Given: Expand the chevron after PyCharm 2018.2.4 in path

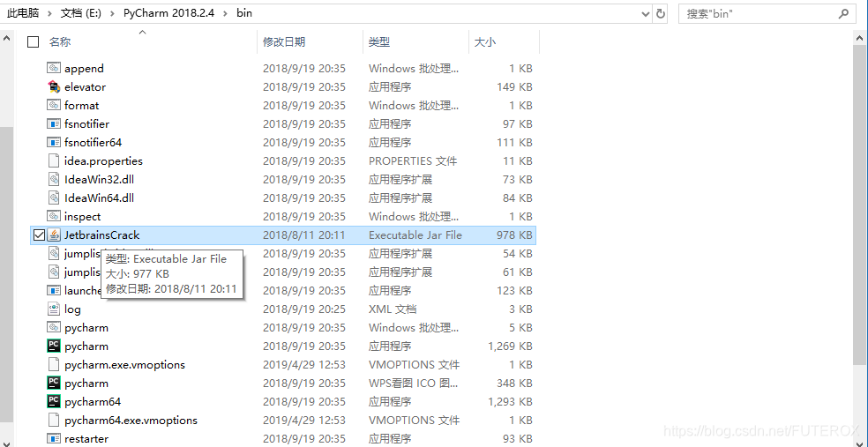Looking at the screenshot, I should click(x=225, y=13).
